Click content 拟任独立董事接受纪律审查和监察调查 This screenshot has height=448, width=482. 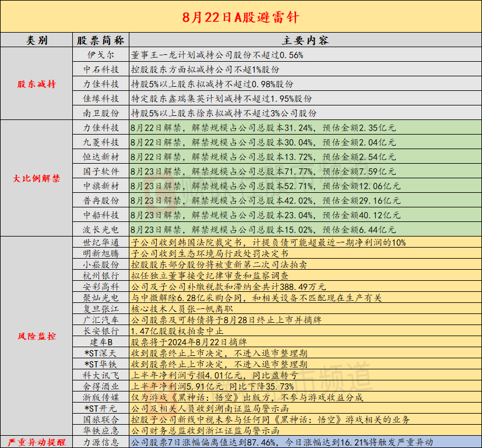coord(210,276)
